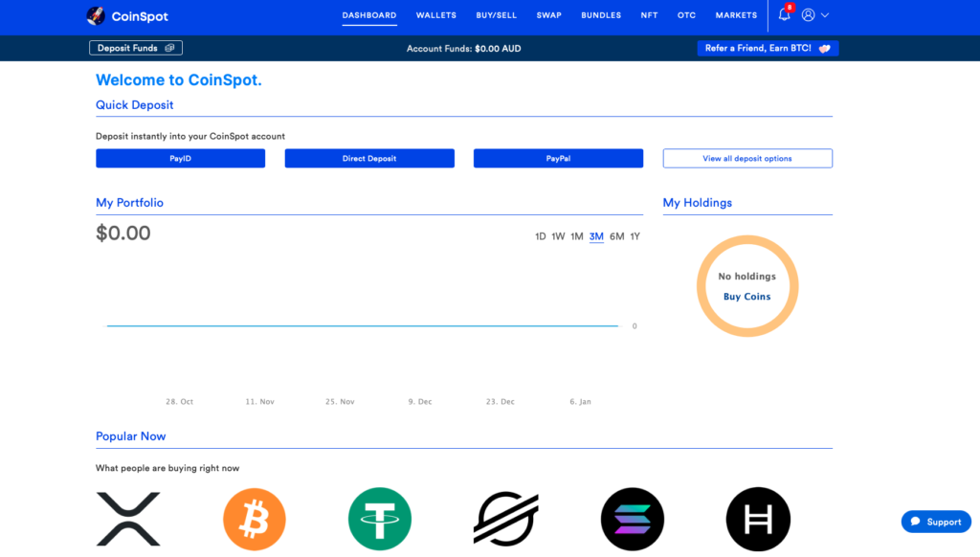
Task: Open the Wallets menu item
Action: (436, 15)
